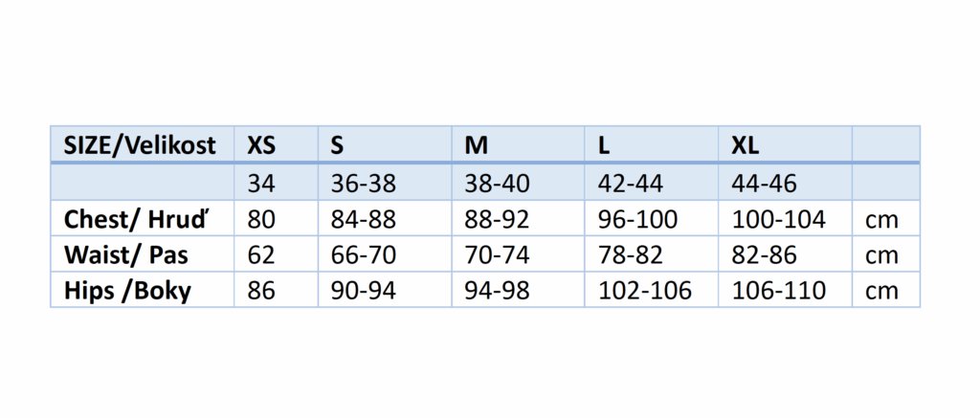Click the XS chest value 80
The image size is (980, 418).
pos(261,219)
